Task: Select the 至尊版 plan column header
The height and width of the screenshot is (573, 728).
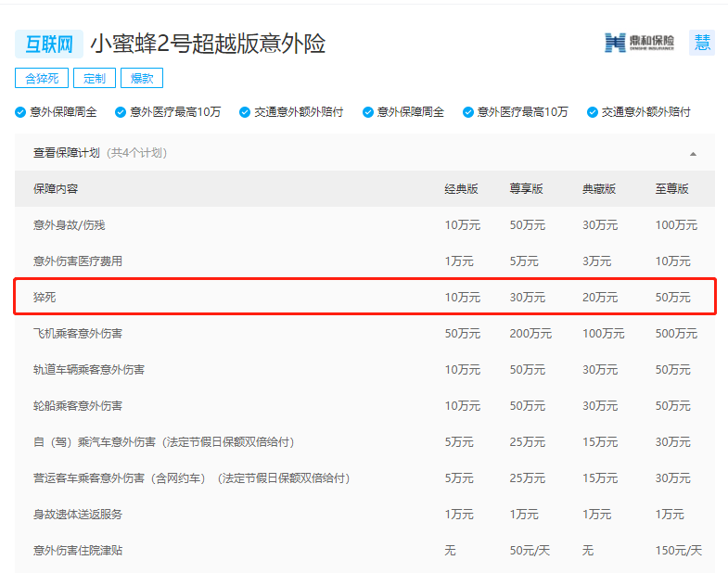Action: click(671, 189)
